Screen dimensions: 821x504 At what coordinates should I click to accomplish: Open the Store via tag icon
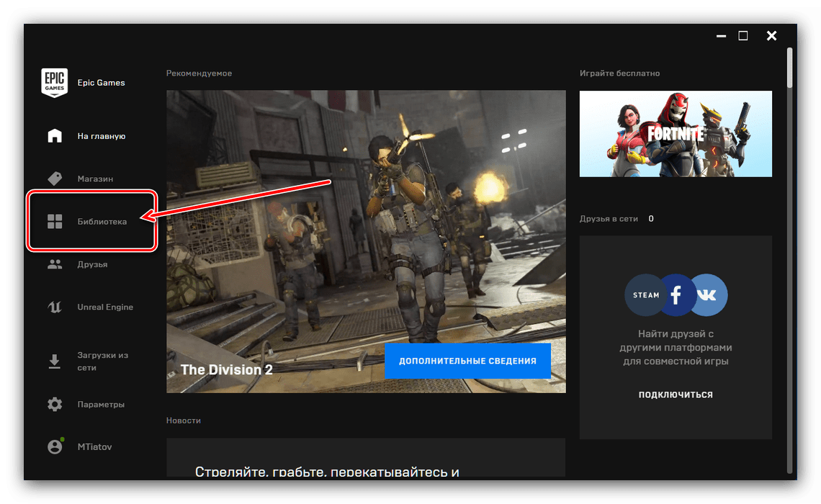pyautogui.click(x=55, y=179)
